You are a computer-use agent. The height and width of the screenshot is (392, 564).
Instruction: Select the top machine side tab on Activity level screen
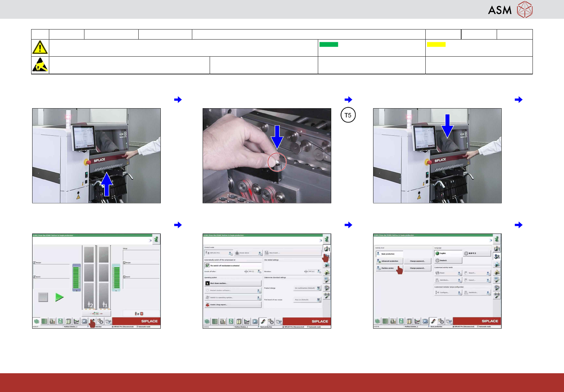coord(497,249)
